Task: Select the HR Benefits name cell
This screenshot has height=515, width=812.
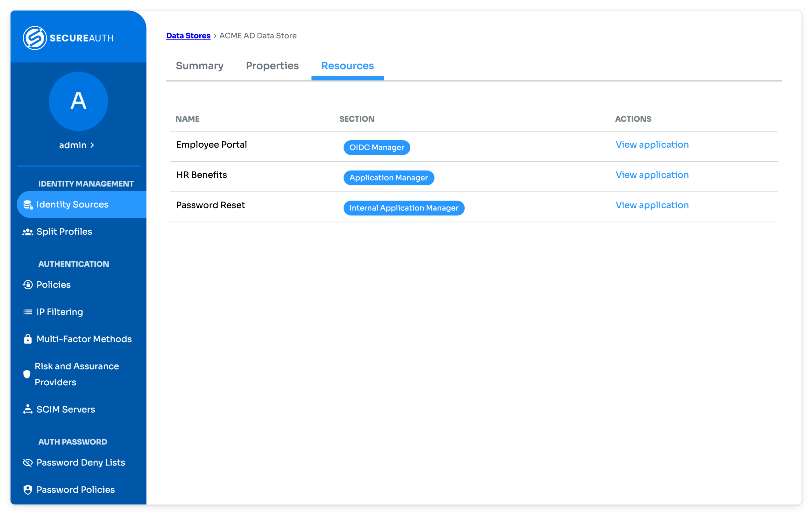Action: tap(201, 175)
